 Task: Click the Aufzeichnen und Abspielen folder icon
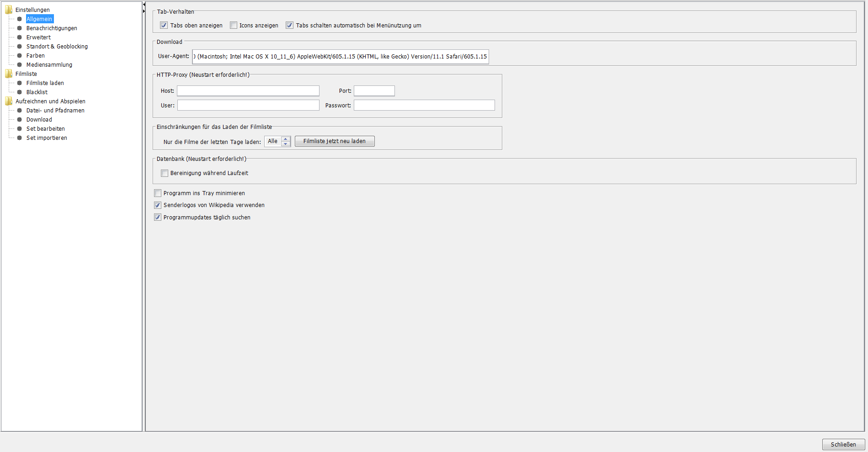click(x=9, y=101)
